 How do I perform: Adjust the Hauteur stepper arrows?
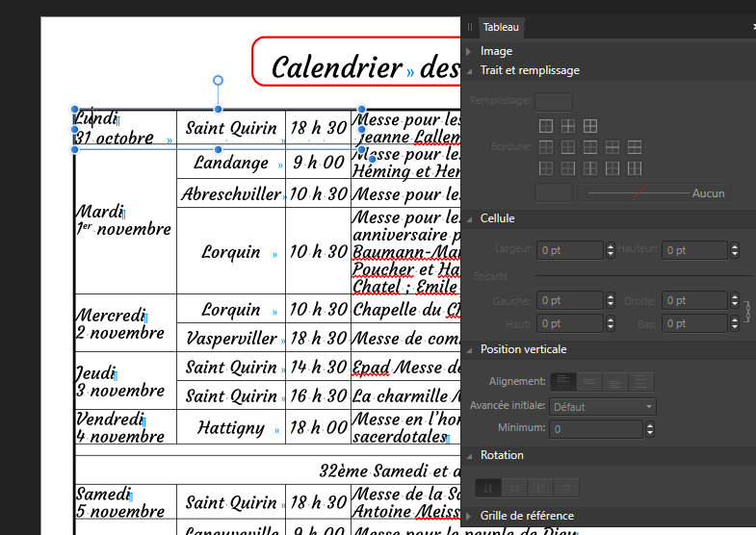pyautogui.click(x=734, y=250)
